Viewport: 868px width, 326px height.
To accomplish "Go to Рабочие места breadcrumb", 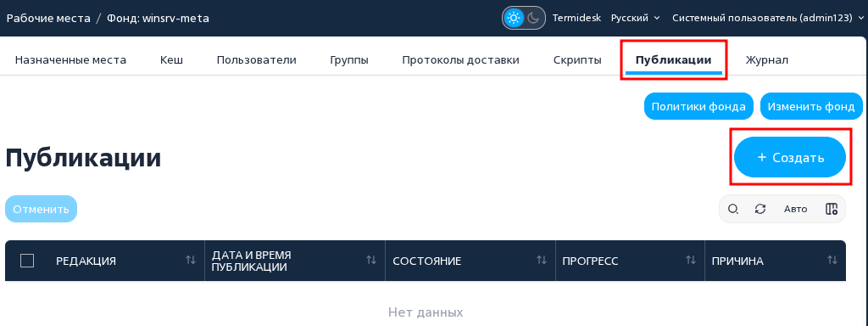I will tap(48, 19).
